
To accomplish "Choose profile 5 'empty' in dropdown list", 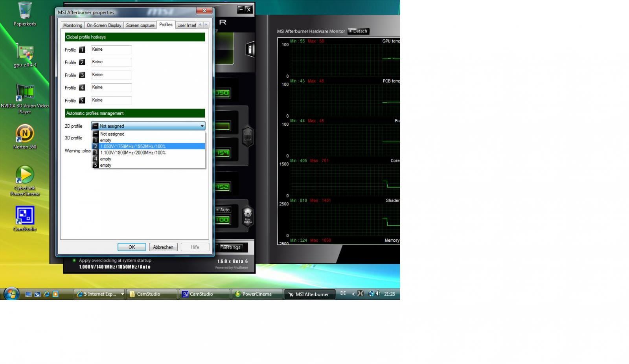I will [149, 165].
